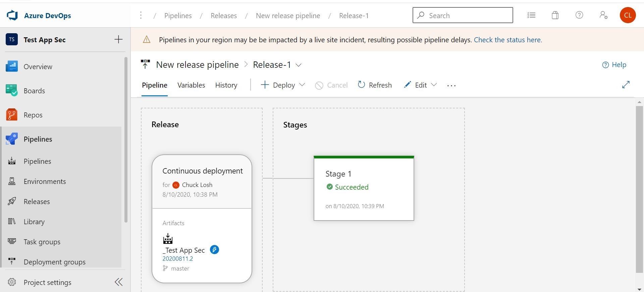Select Task groups in the sidebar
644x292 pixels.
[x=42, y=242]
